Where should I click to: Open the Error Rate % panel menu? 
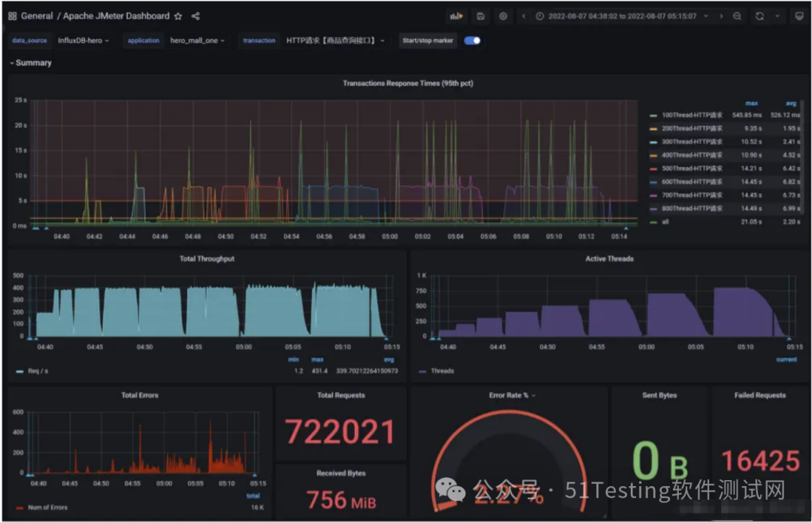[512, 395]
